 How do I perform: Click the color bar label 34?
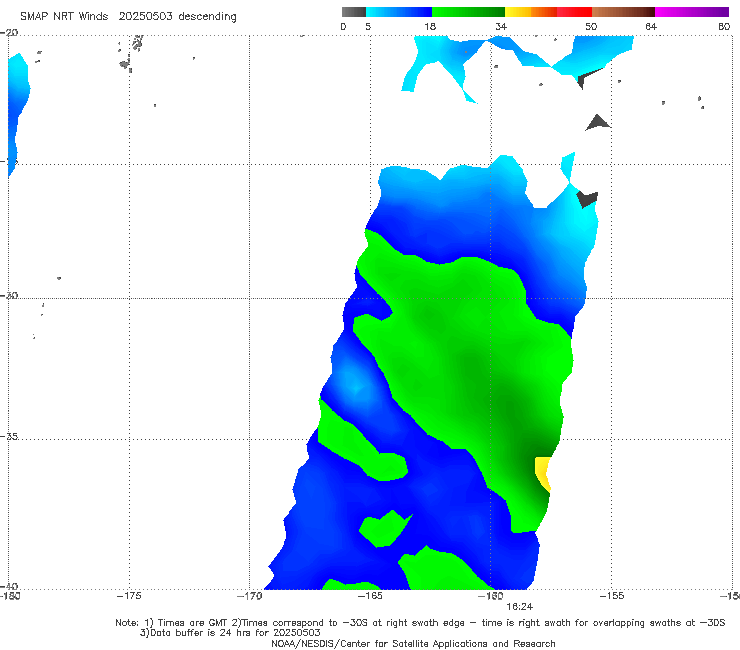(x=501, y=26)
